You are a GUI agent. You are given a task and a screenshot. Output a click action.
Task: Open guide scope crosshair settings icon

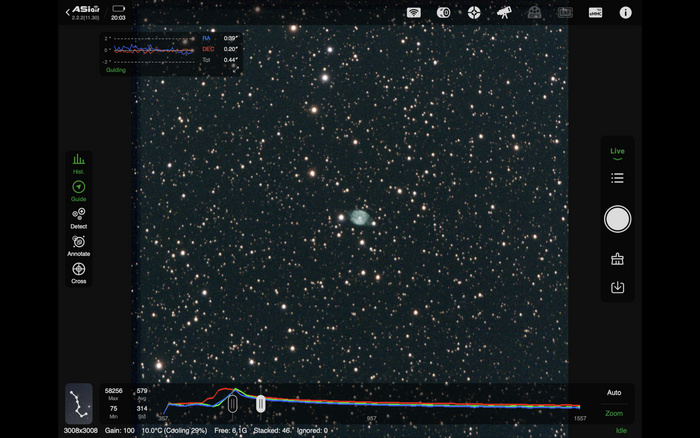point(474,13)
